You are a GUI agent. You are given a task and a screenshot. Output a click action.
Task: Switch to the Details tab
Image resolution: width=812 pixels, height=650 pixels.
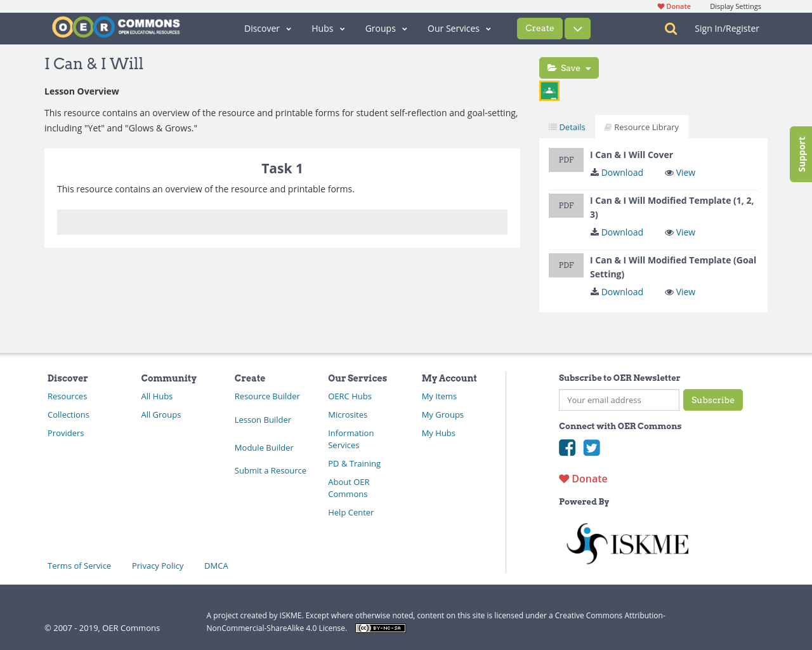(x=567, y=127)
